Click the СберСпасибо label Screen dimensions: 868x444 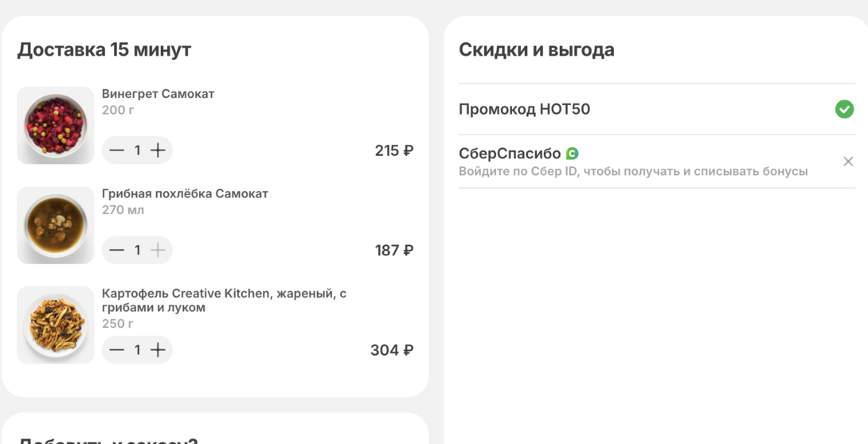click(510, 154)
